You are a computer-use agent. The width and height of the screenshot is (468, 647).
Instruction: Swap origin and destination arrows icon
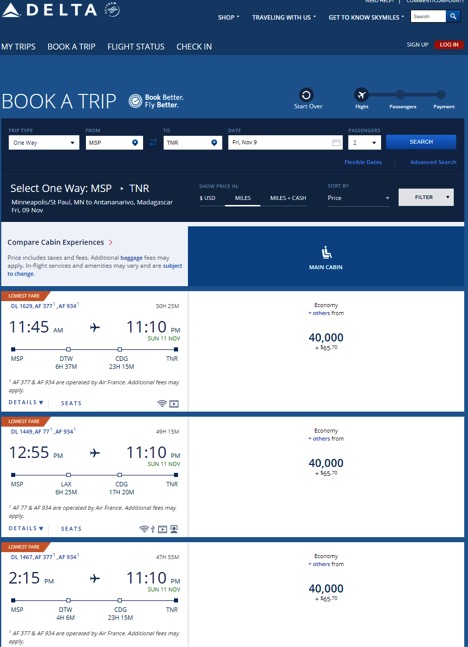click(153, 143)
